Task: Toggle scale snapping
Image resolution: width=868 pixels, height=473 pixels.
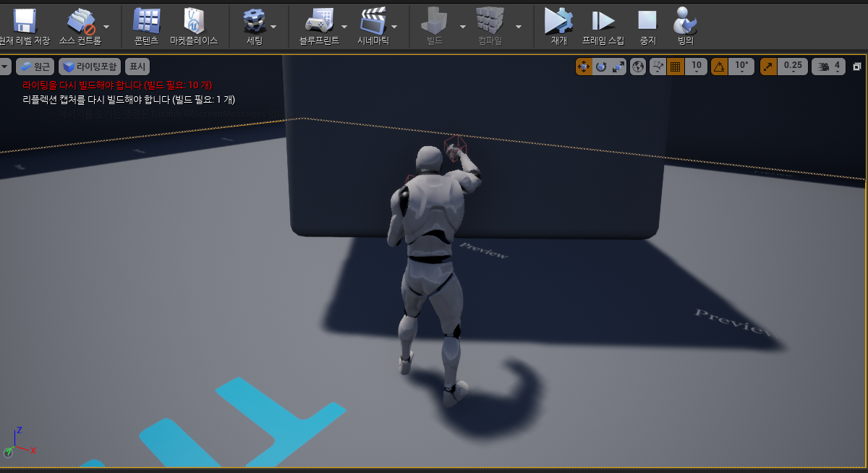Action: pos(768,67)
